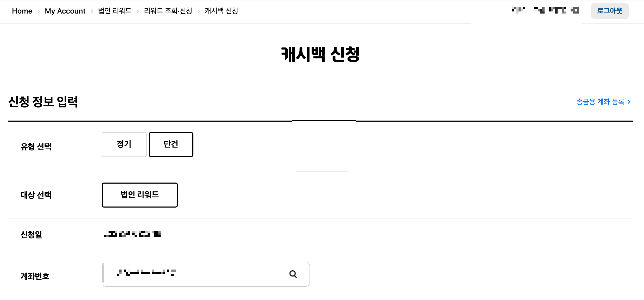Click the 캐시백 신청 page heading

(320, 54)
